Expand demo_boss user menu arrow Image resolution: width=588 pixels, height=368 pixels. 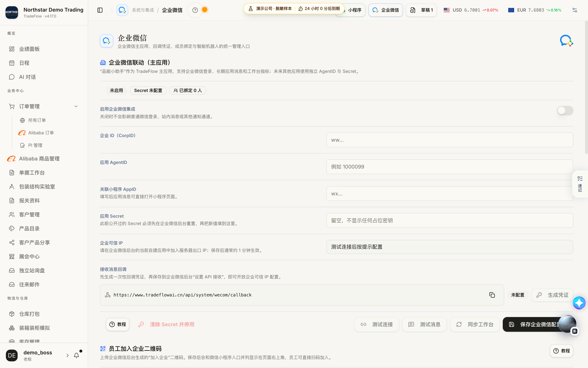(x=68, y=355)
